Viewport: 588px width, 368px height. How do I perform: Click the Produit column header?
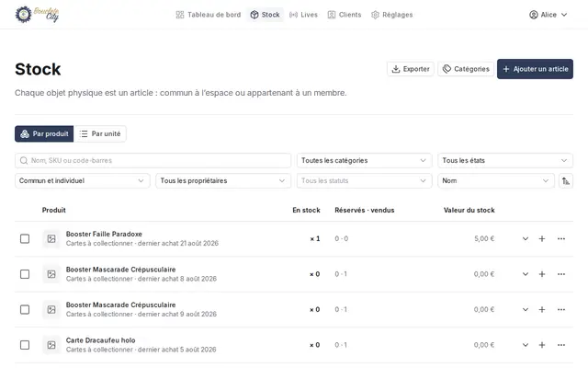click(x=53, y=211)
